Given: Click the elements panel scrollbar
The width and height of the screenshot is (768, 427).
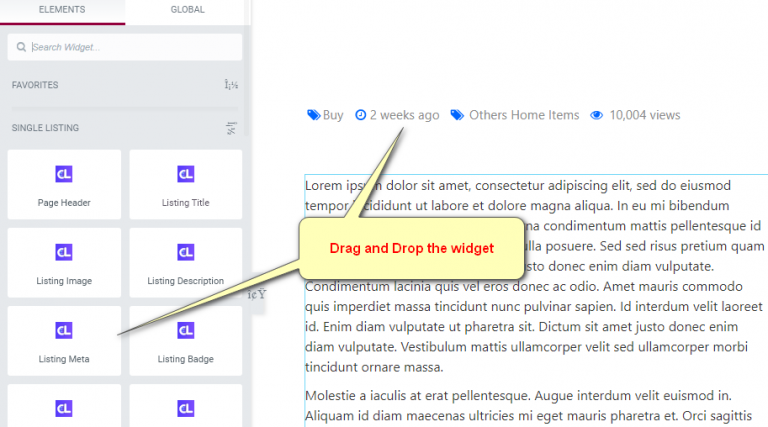Looking at the screenshot, I should coord(246,81).
